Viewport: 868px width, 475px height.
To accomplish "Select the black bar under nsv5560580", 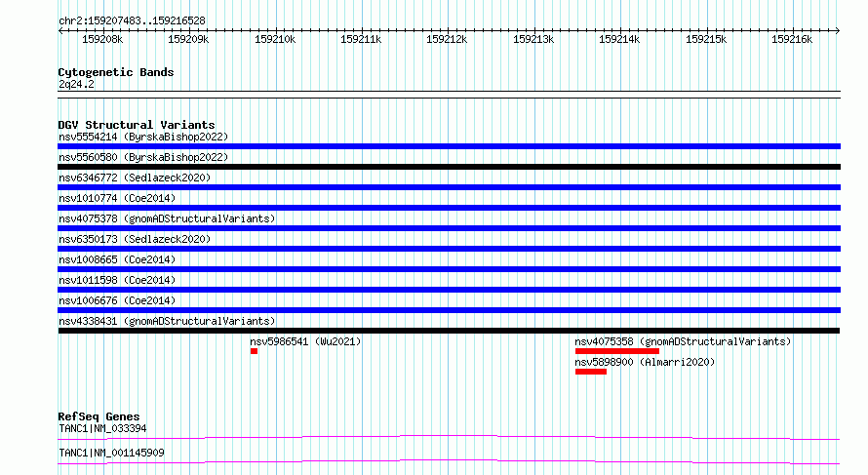I will [x=449, y=167].
